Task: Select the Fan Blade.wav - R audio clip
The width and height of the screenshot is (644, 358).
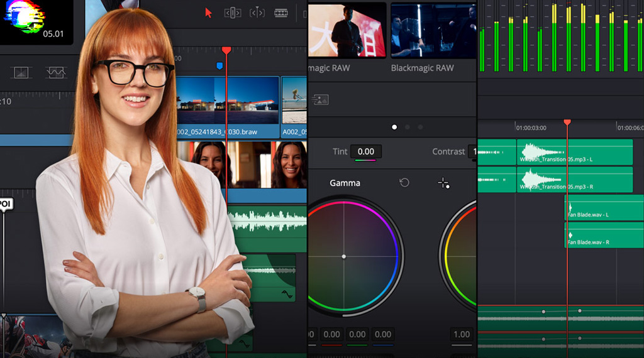Action: [x=604, y=235]
